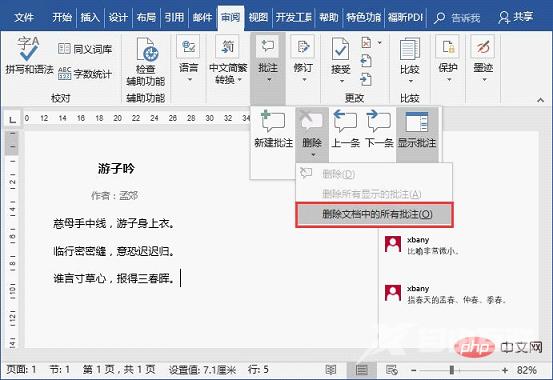This screenshot has height=380, width=553.
Task: Click the title text 游子吟
Action: tap(116, 169)
